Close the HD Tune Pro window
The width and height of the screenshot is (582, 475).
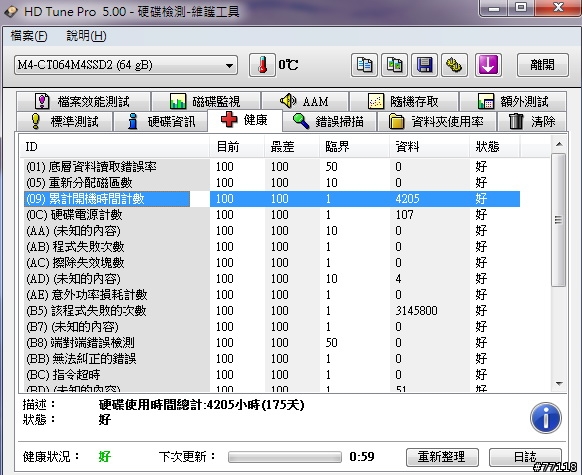point(558,8)
